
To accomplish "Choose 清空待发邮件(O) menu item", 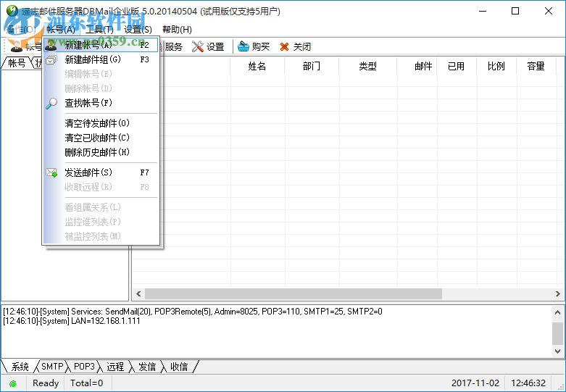I will pos(101,123).
